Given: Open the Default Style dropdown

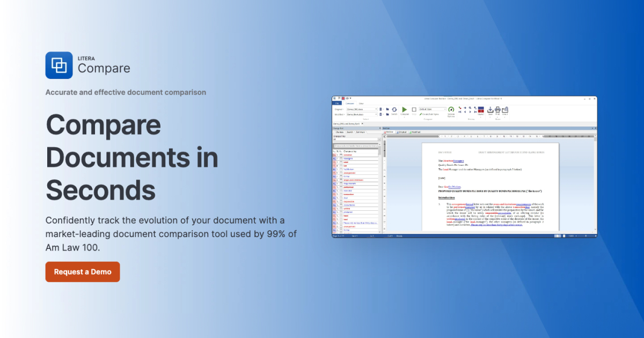Looking at the screenshot, I should pyautogui.click(x=444, y=109).
